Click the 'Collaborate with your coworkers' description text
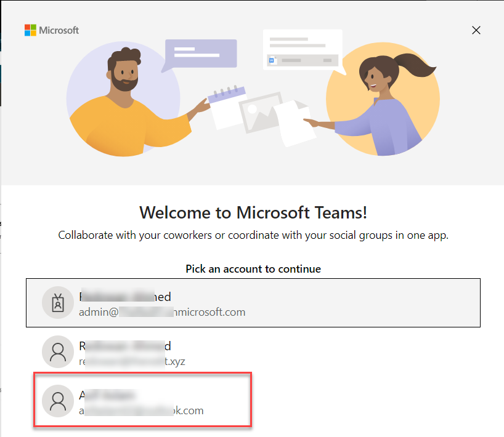The height and width of the screenshot is (437, 504). click(253, 235)
